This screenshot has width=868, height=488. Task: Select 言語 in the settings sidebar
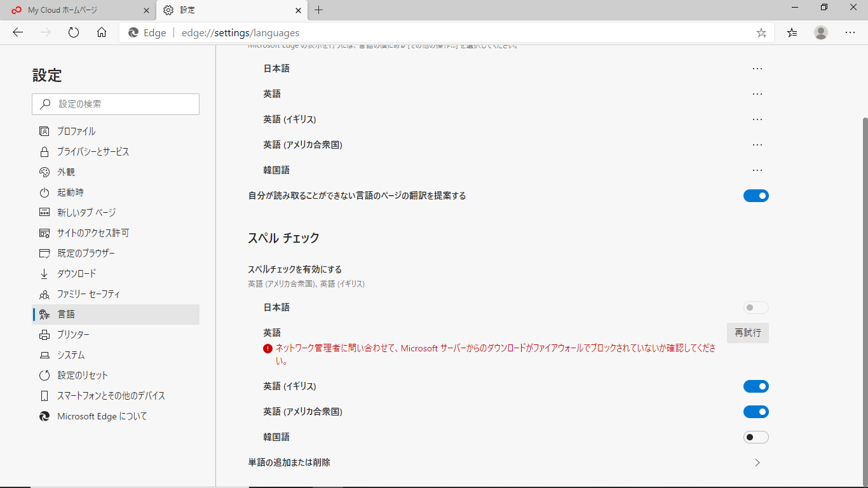click(x=116, y=314)
